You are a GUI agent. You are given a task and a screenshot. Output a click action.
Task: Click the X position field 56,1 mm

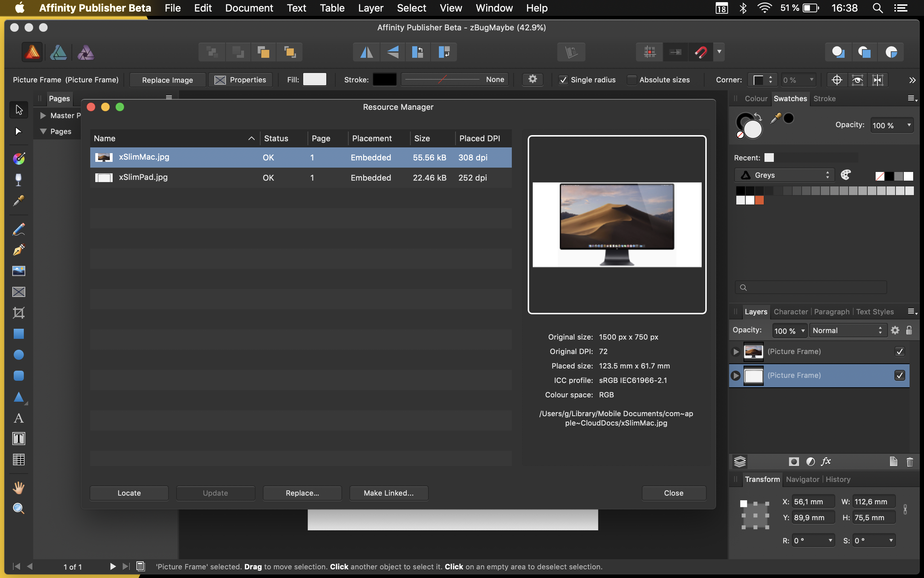pos(813,502)
